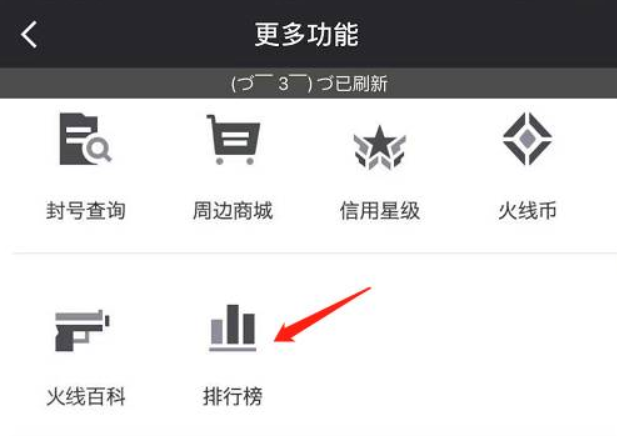Open the 封号查询 document search icon
Screen dimensions: 617x446
coord(85,139)
